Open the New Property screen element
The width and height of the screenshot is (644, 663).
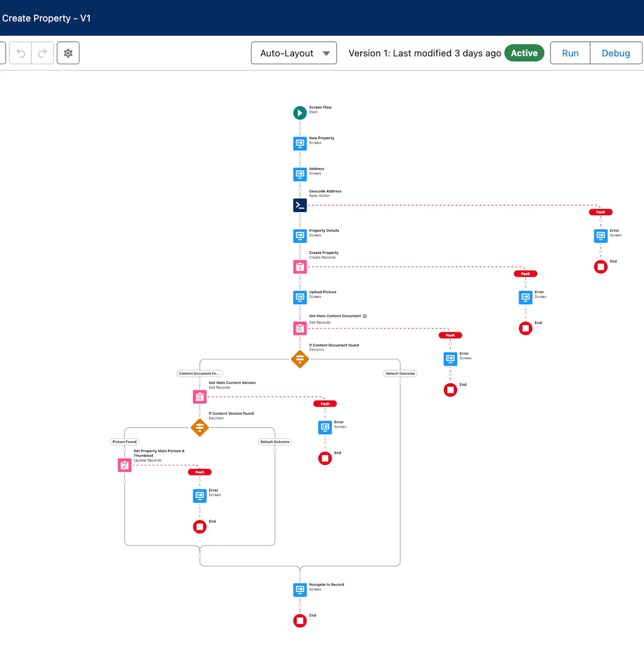click(300, 143)
